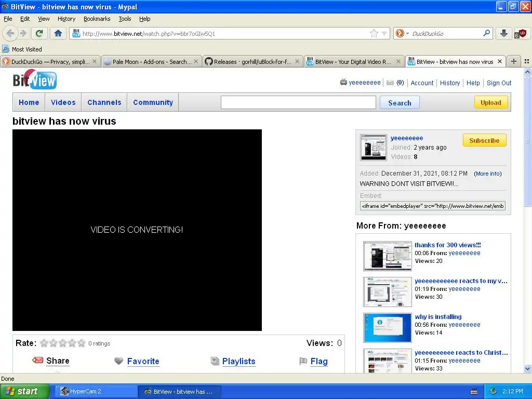Open the browser home page icon
Image resolution: width=532 pixels, height=399 pixels.
58,33
